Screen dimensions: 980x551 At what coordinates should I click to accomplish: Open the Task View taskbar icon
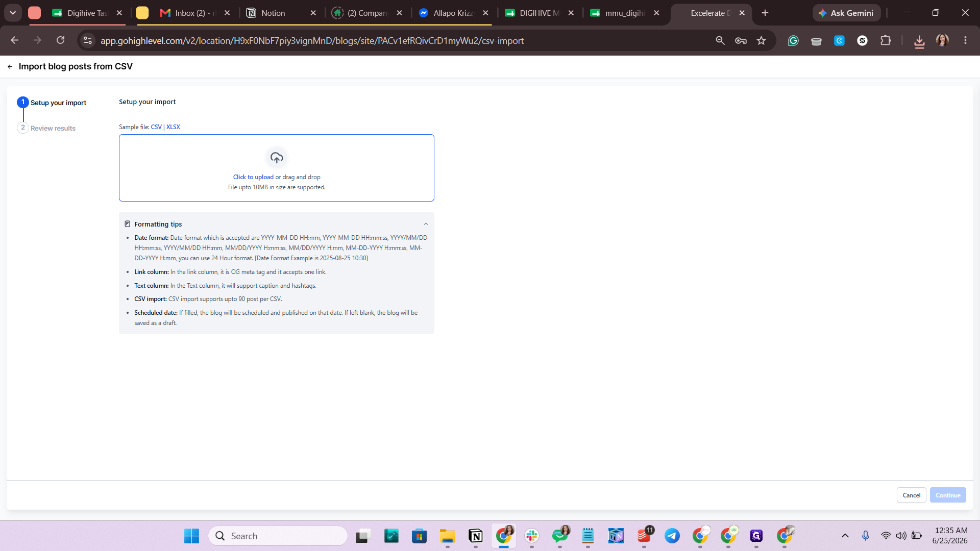tap(362, 536)
